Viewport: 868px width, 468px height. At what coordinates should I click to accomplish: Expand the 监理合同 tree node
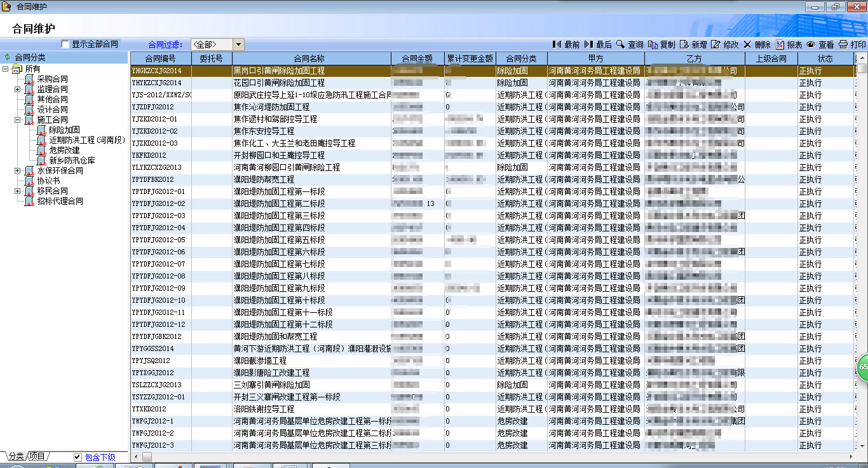(x=18, y=89)
